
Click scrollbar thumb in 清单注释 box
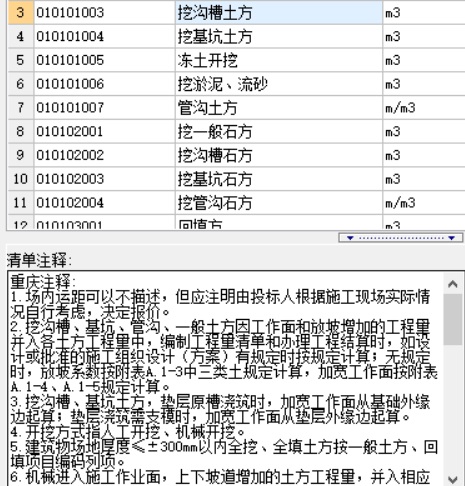click(453, 319)
